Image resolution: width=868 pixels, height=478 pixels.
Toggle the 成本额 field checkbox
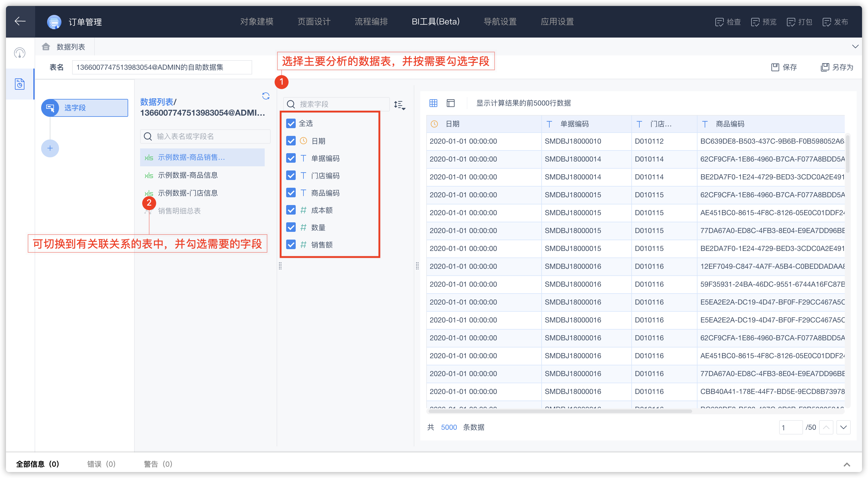[291, 210]
